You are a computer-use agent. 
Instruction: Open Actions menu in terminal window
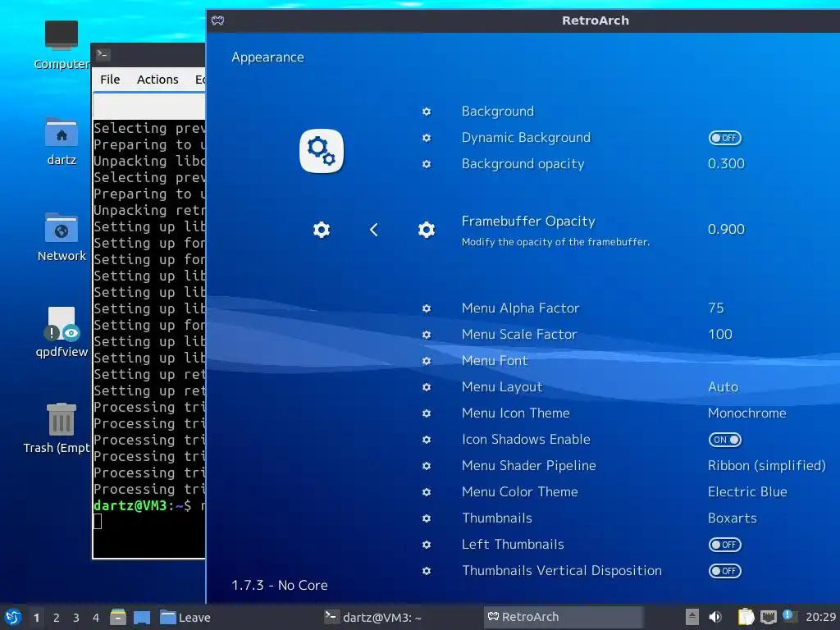(157, 80)
